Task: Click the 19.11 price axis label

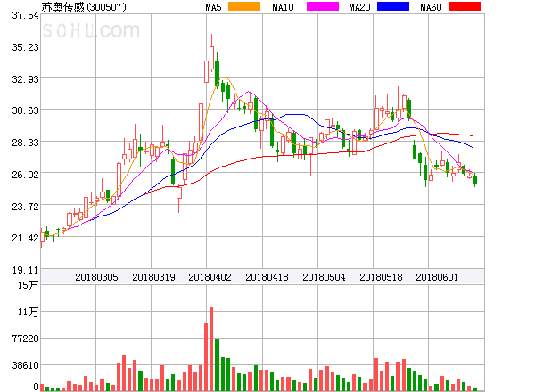Action: pos(25,270)
